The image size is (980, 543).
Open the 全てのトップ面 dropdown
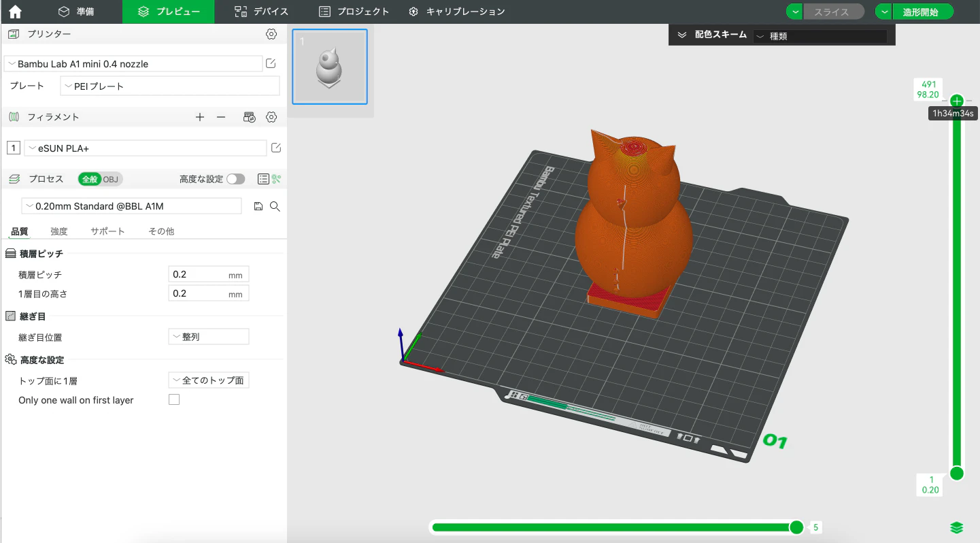click(x=209, y=380)
